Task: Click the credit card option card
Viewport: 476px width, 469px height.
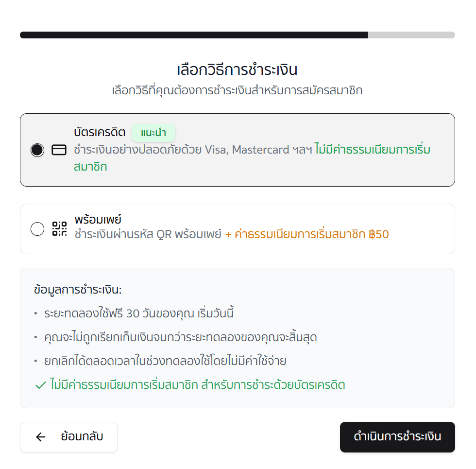Action: [x=238, y=149]
